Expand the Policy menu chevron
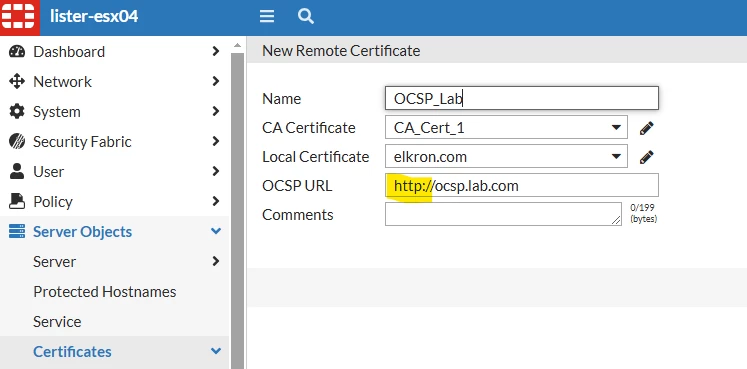 pos(216,201)
